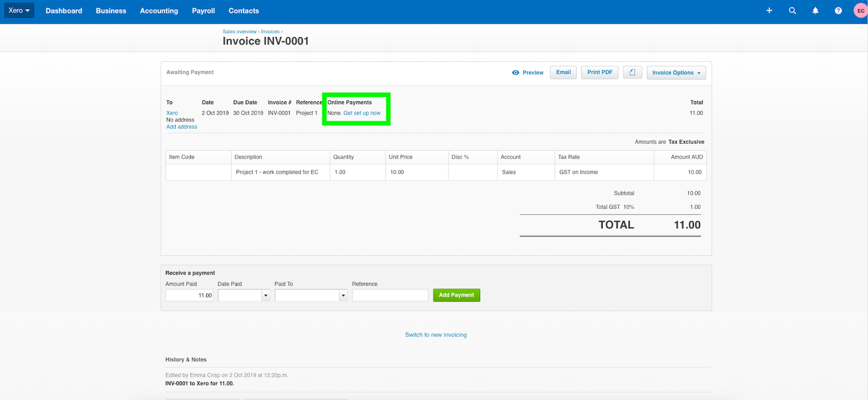
Task: Open the Contacts menu
Action: pos(244,11)
